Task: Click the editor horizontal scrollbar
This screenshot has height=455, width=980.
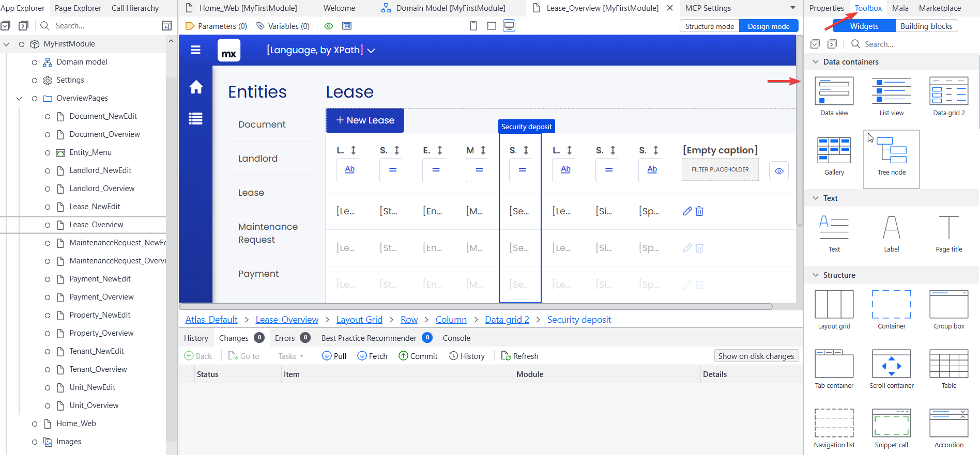Action: coord(476,307)
